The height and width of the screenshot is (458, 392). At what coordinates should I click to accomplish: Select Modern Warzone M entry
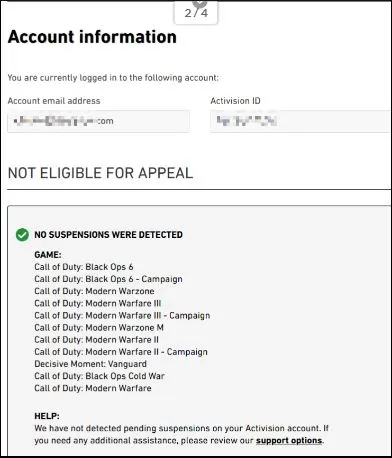(x=99, y=328)
